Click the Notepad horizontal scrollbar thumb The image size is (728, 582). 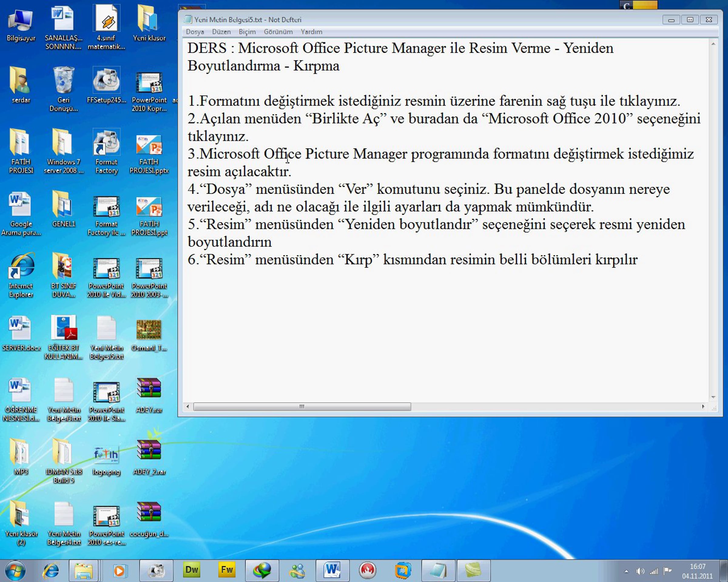pyautogui.click(x=302, y=406)
